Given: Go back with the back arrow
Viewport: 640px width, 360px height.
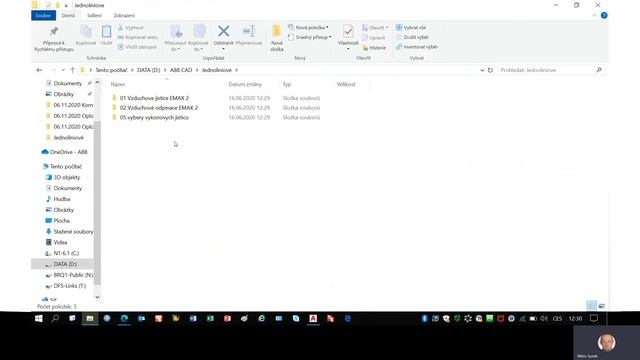Looking at the screenshot, I should click(x=39, y=70).
